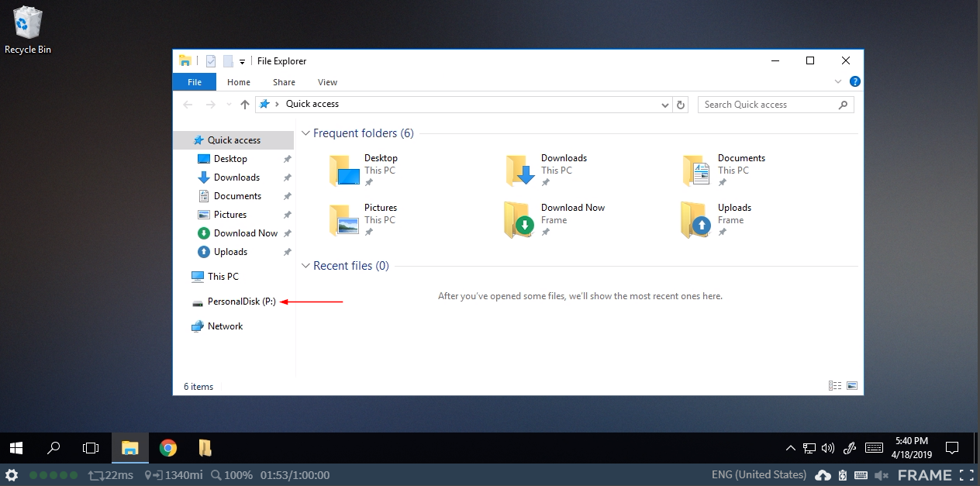Switch to large thumbnails view
The width and height of the screenshot is (980, 486).
tap(851, 385)
